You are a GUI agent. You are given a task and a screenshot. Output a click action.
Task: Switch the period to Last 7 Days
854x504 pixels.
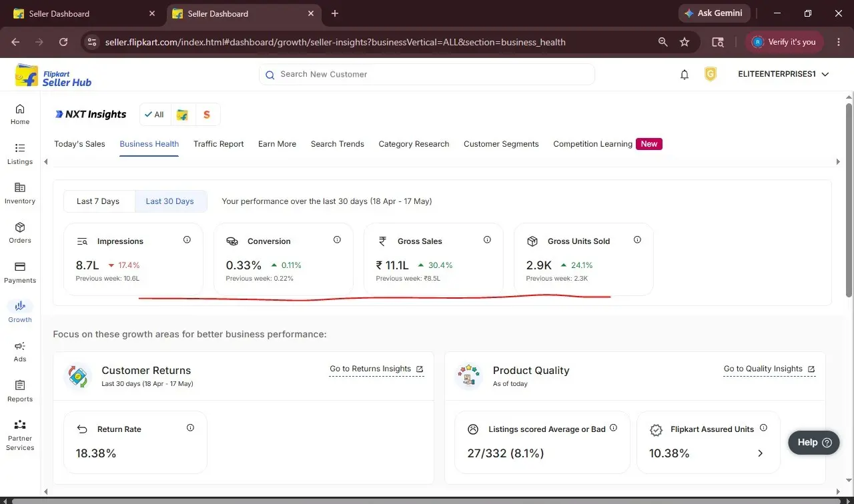[98, 201]
